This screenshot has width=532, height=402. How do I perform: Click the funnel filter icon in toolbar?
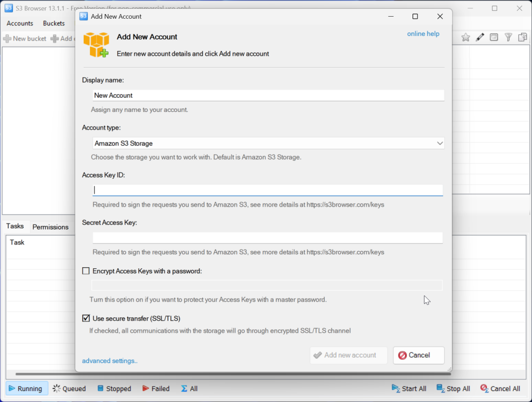click(x=509, y=37)
